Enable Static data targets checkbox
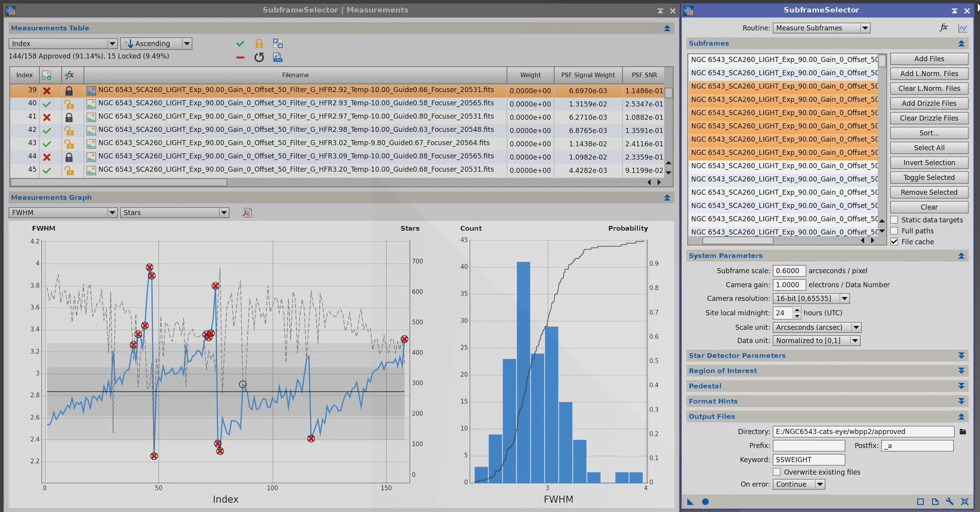980x512 pixels. coord(894,220)
